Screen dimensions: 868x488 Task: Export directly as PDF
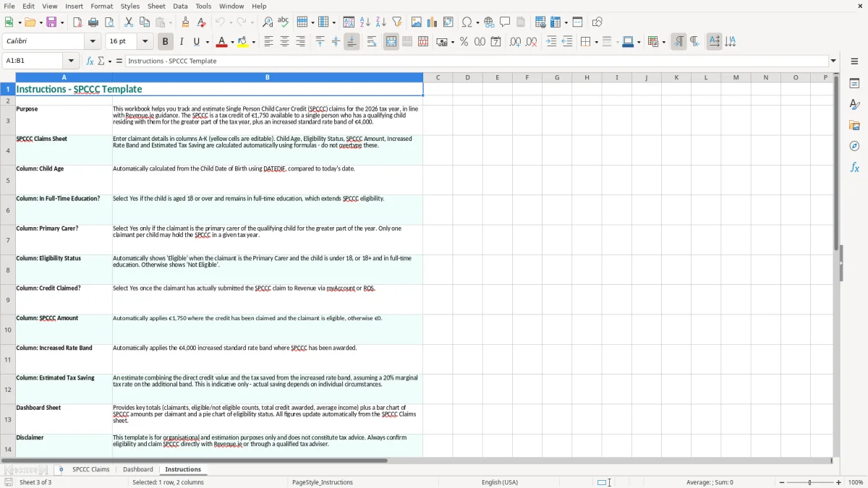77,22
